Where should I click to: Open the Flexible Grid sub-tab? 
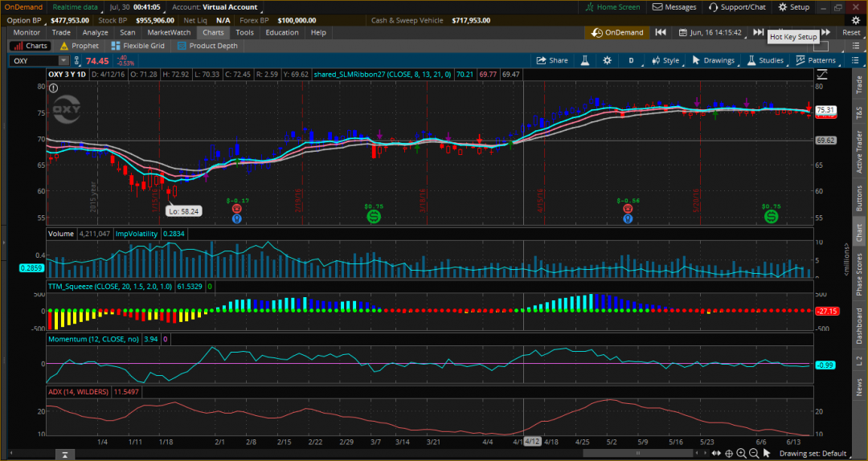coord(138,46)
